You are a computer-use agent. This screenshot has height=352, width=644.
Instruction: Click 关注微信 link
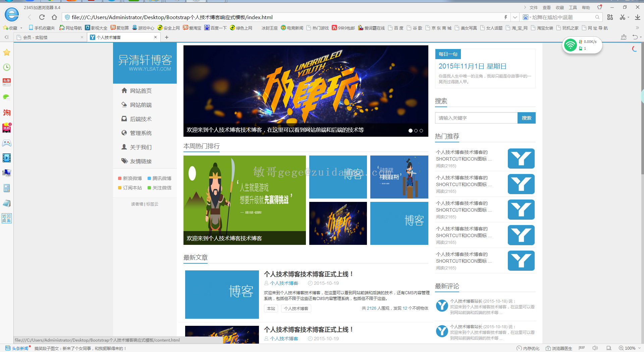(159, 188)
